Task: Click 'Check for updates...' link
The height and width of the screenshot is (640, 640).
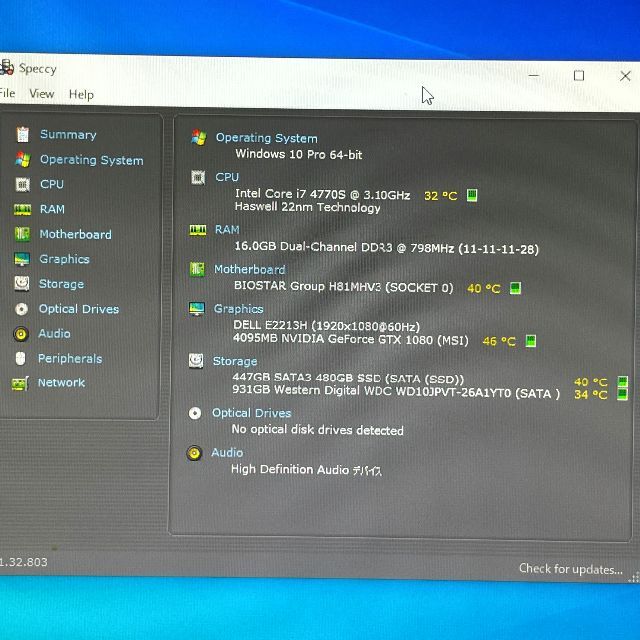Action: point(571,569)
